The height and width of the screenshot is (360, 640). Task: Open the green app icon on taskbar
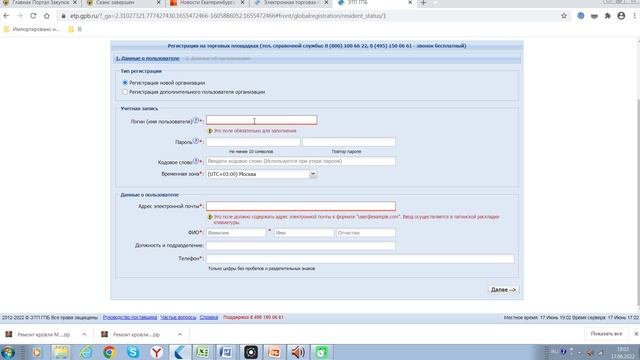click(322, 352)
